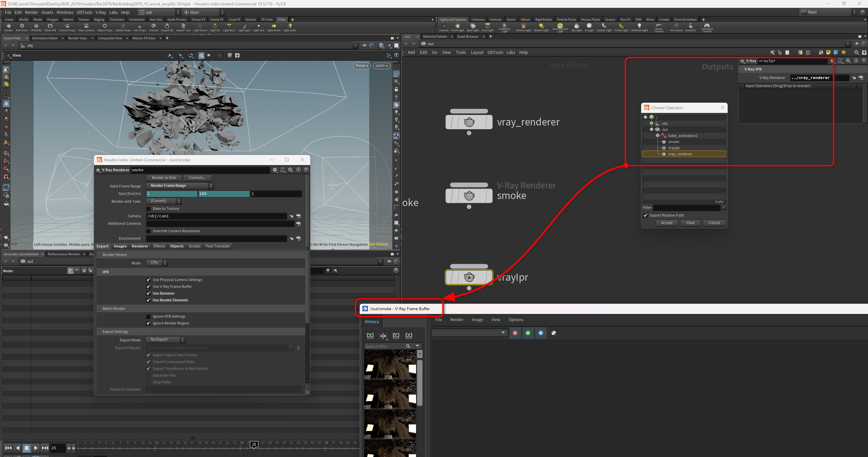Select the Light Dome shelf tool

(274, 27)
